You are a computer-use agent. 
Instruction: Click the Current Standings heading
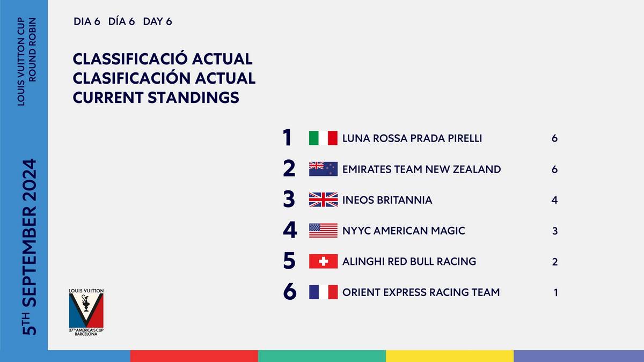156,98
